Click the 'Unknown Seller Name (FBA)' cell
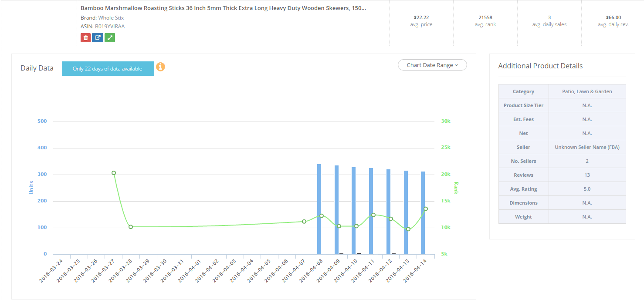 (x=587, y=147)
